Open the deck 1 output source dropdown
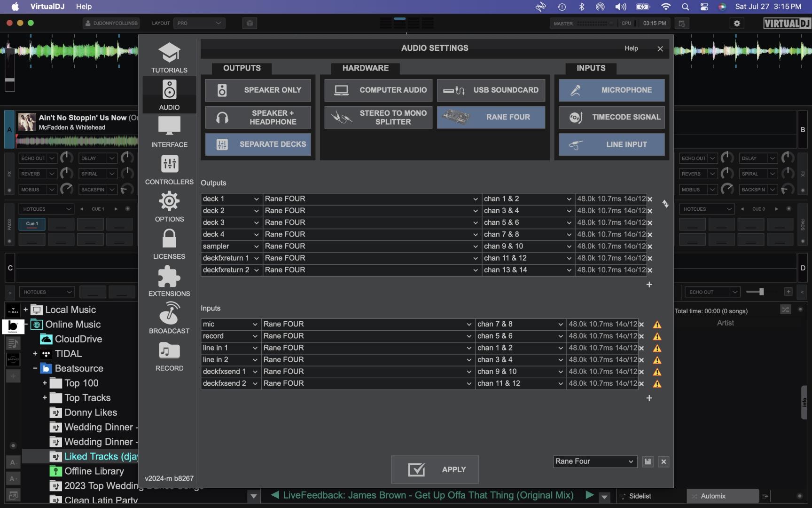 (231, 199)
